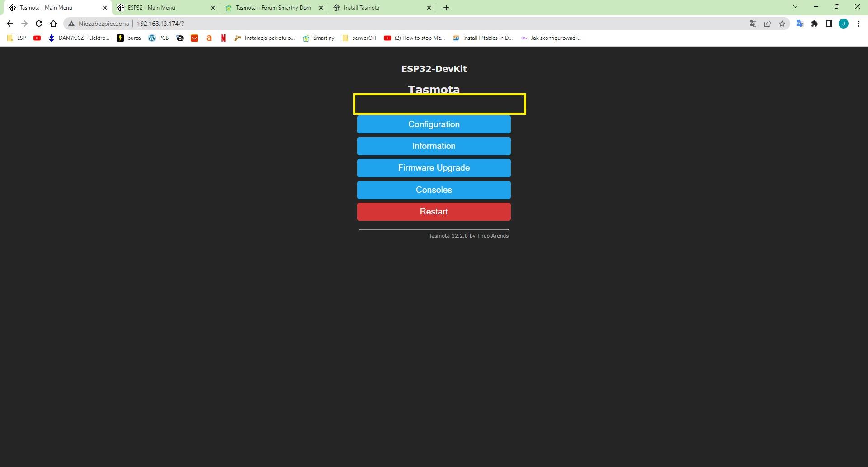
Task: Open the tab search dropdown arrow
Action: pos(795,7)
